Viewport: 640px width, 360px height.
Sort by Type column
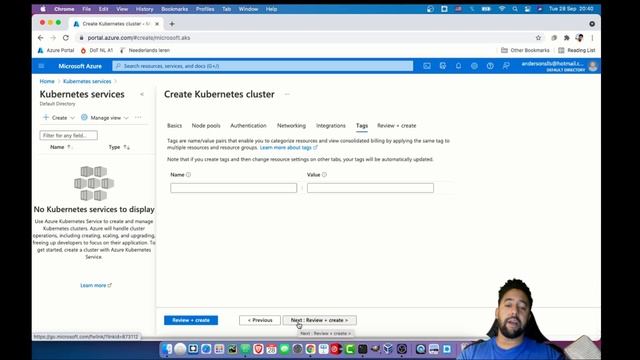119,147
